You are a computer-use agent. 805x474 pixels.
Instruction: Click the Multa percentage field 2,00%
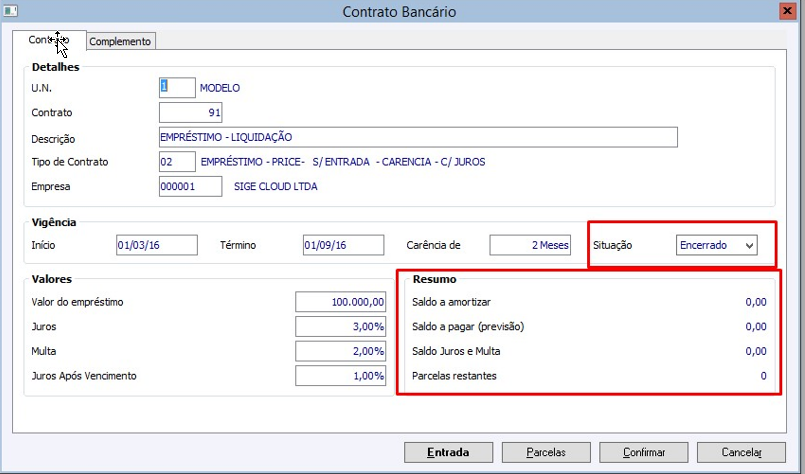pos(340,351)
